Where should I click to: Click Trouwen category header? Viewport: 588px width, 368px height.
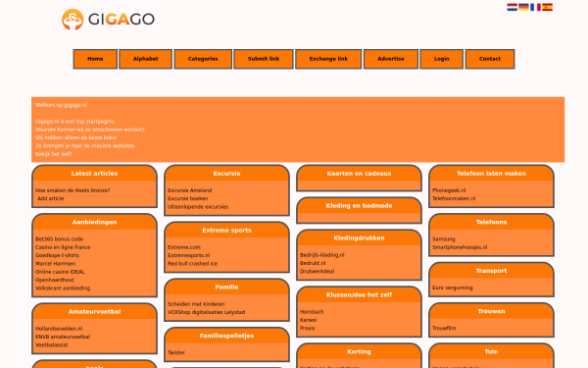tap(491, 311)
